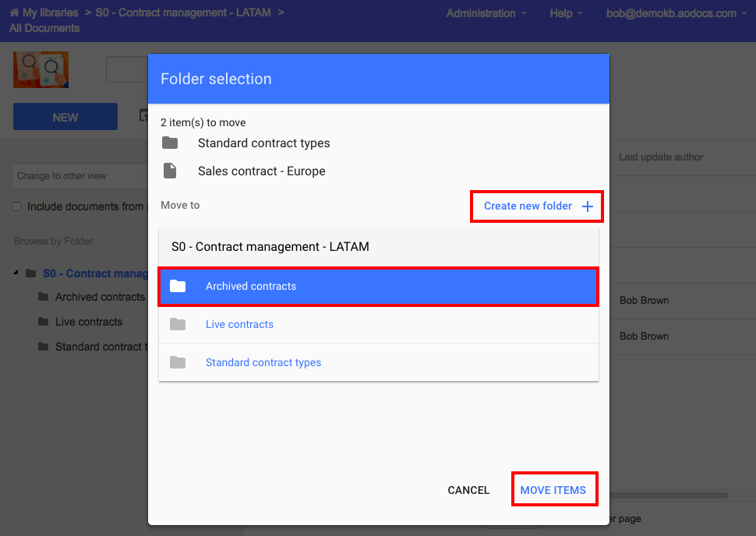The height and width of the screenshot is (536, 756).
Task: Click the Archived contracts folder icon in dialog
Action: coord(178,286)
